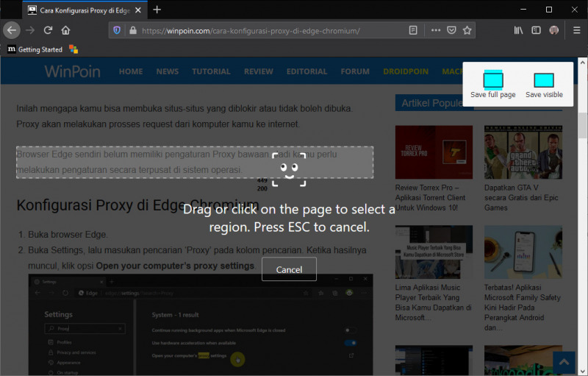This screenshot has width=588, height=376.
Task: Choose Save full page screenshot option
Action: tap(492, 84)
